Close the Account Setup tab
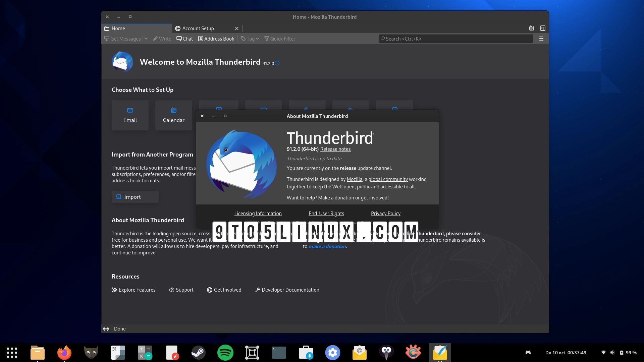 point(237,28)
